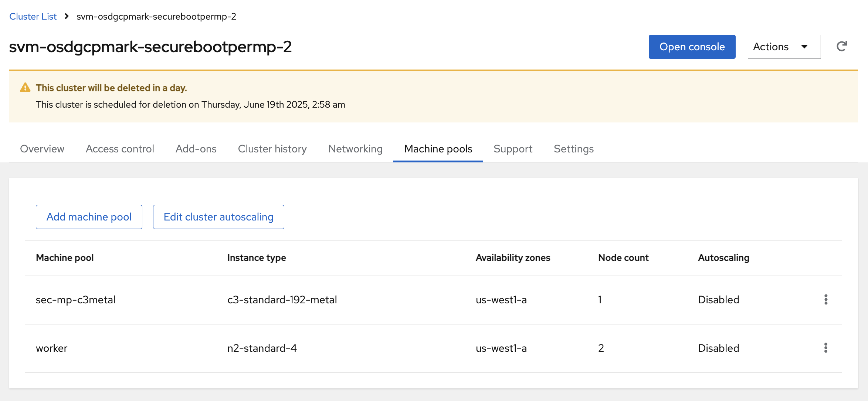This screenshot has height=401, width=868.
Task: Select the Machine pools tab
Action: [438, 149]
